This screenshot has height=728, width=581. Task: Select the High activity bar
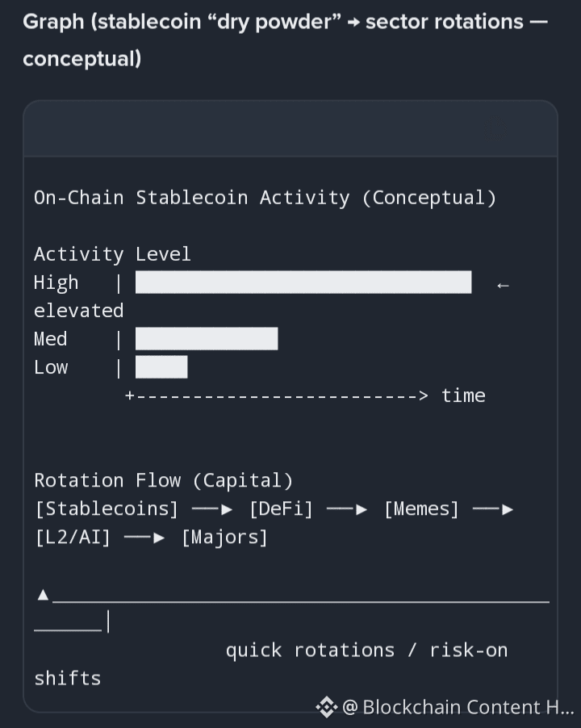303,282
